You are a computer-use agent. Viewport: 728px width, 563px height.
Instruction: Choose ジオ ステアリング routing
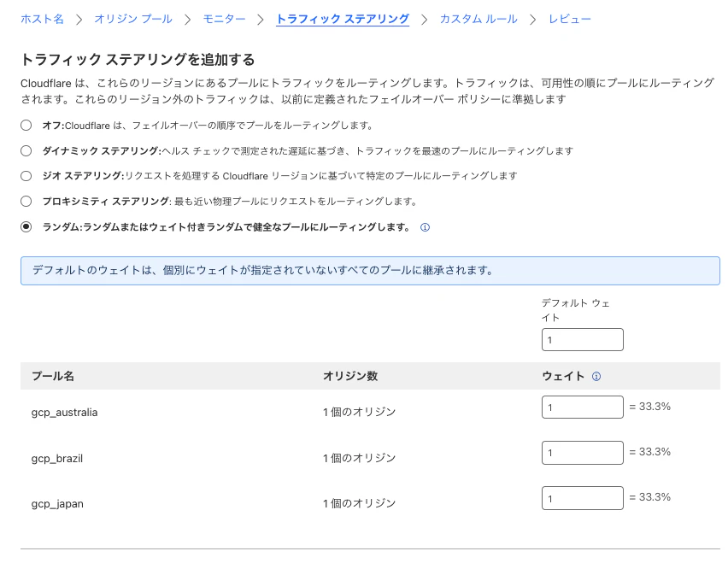(26, 176)
